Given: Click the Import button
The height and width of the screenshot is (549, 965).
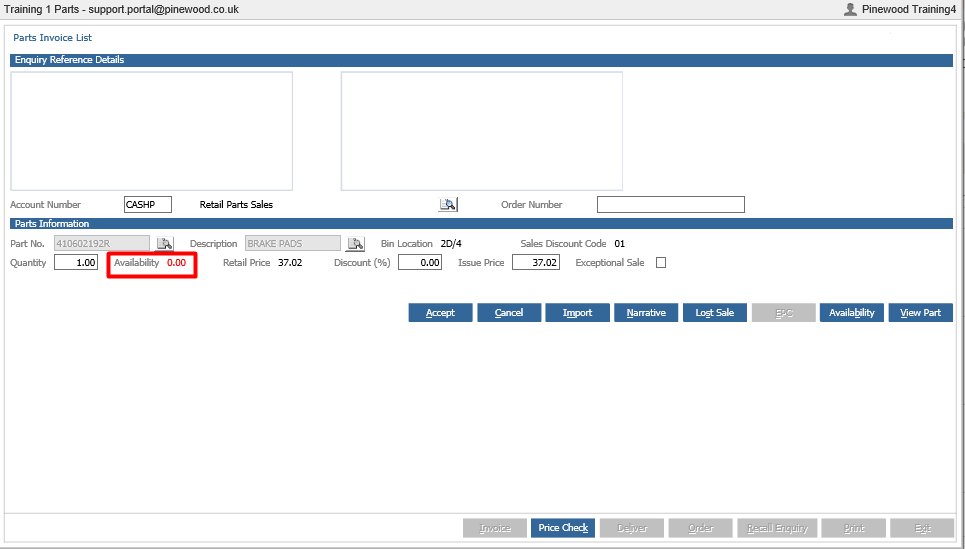Looking at the screenshot, I should point(577,313).
